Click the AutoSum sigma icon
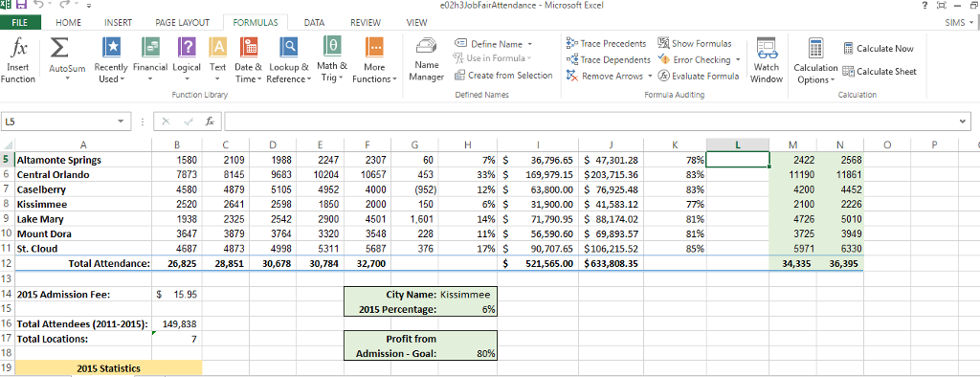This screenshot has width=980, height=377. [x=59, y=48]
